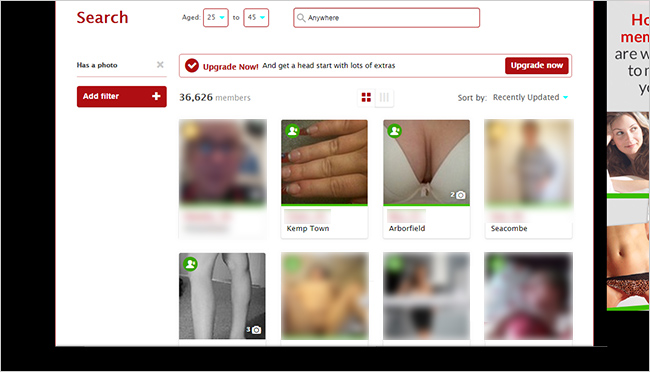Click the woman's face advert image
650x372 pixels.
coord(628,152)
